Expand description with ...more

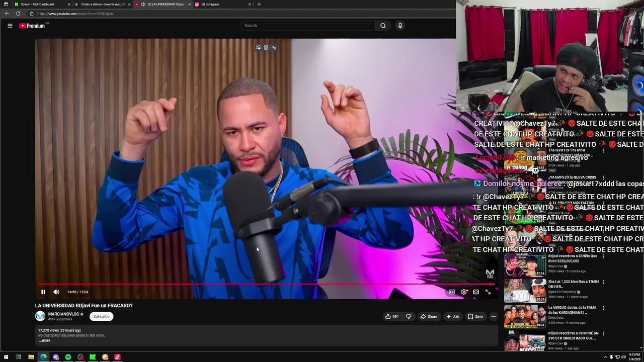pyautogui.click(x=45, y=340)
